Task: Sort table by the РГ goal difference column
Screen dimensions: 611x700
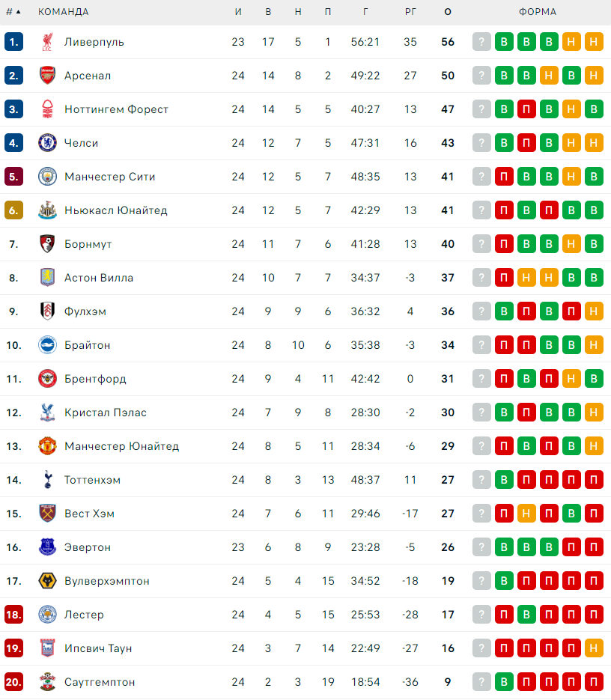Action: [410, 12]
